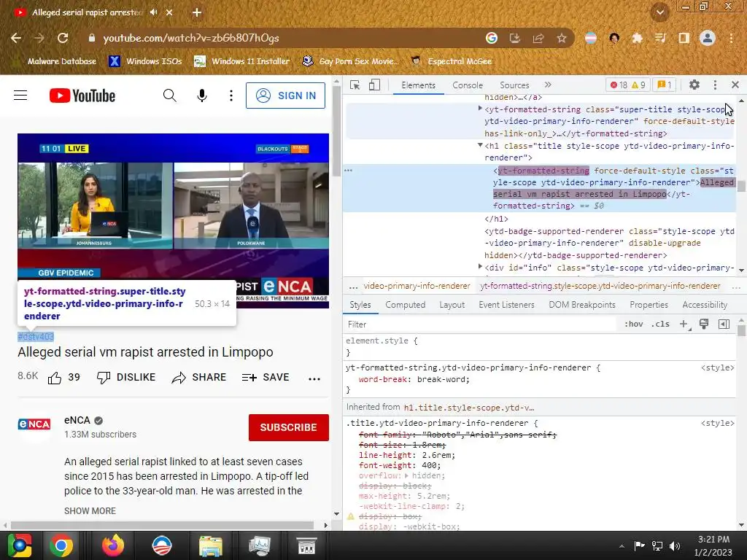The width and height of the screenshot is (747, 560).
Task: Open the YouTube hamburger guide menu
Action: (x=20, y=96)
